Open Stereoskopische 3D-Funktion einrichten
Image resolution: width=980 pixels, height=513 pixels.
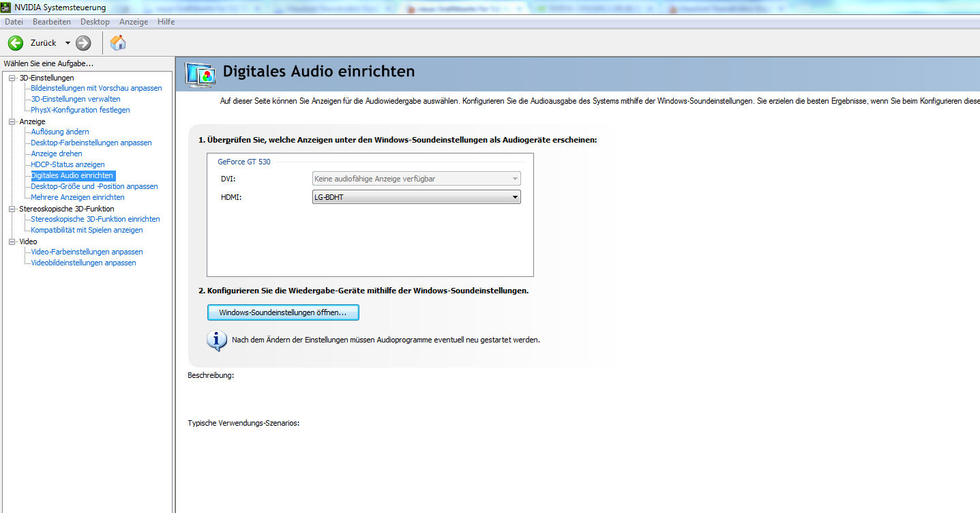[95, 219]
